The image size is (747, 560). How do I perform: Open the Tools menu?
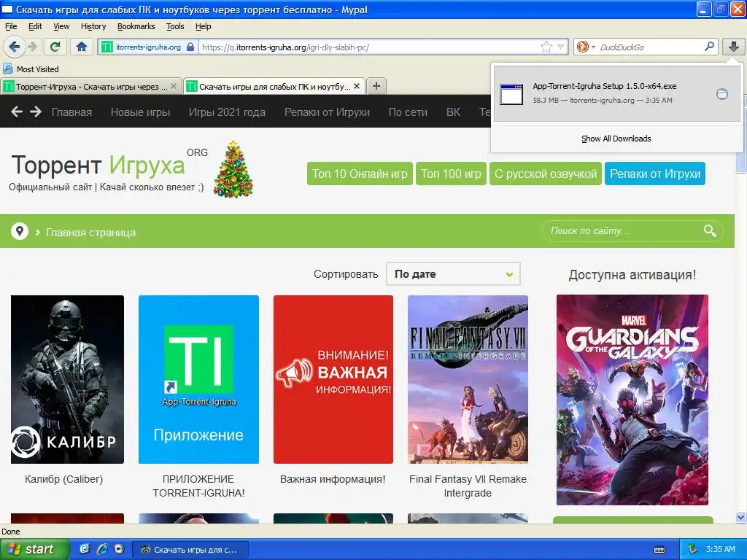175,26
